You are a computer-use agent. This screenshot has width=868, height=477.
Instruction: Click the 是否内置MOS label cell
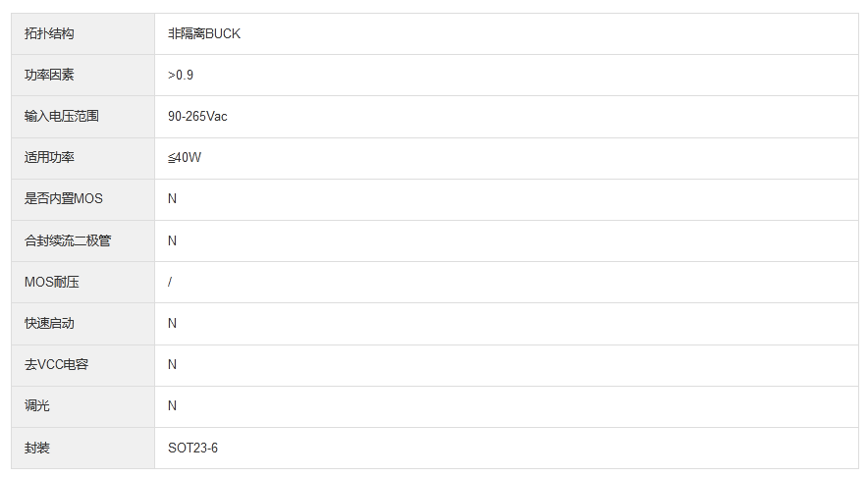click(x=64, y=198)
